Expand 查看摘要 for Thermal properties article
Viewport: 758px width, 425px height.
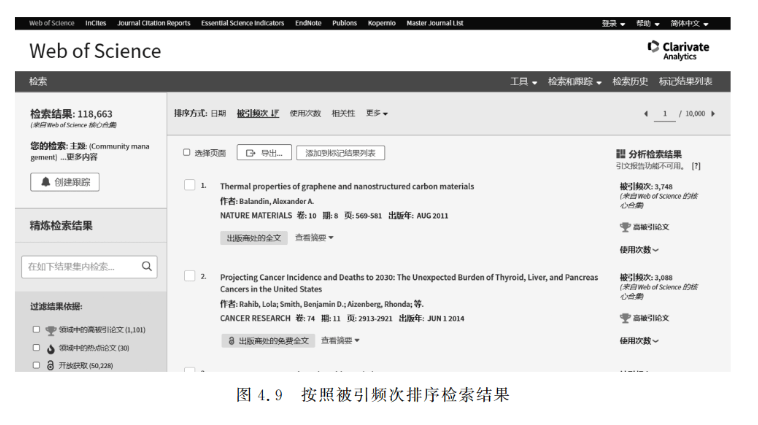pyautogui.click(x=314, y=237)
